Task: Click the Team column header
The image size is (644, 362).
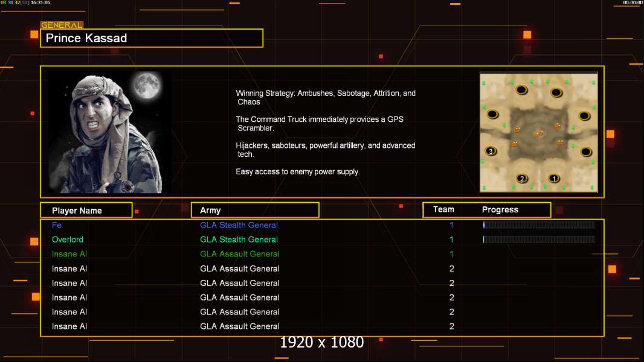Action: click(443, 209)
